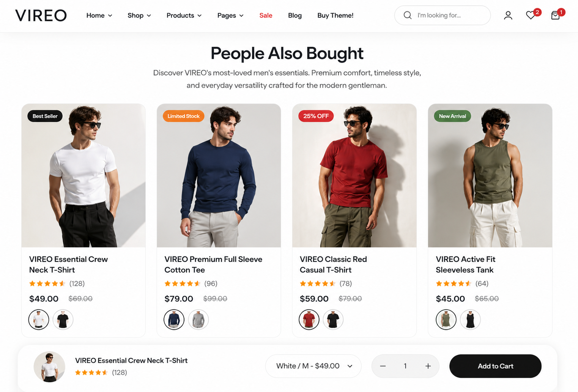Click the Add to Cart button
The width and height of the screenshot is (578, 392).
click(495, 366)
